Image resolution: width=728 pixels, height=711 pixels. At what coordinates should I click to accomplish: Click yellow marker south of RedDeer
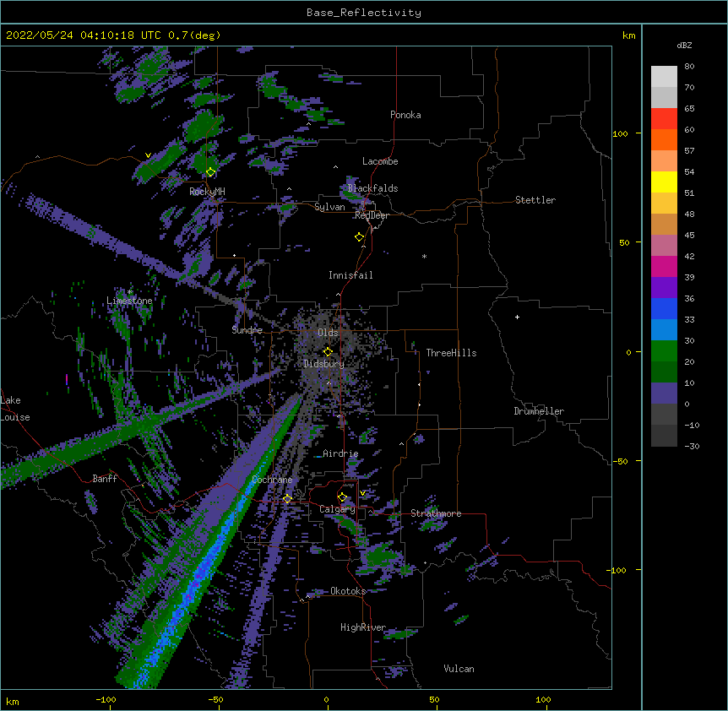tap(360, 237)
